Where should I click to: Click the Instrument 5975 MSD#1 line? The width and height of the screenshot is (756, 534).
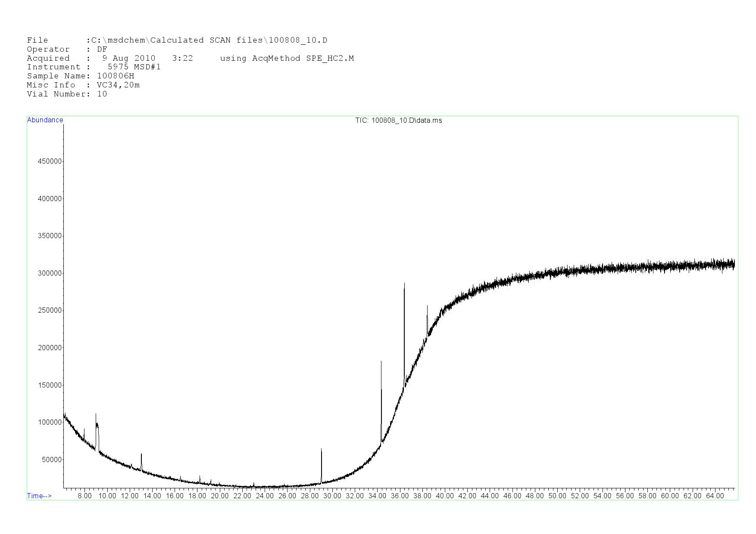pyautogui.click(x=94, y=67)
